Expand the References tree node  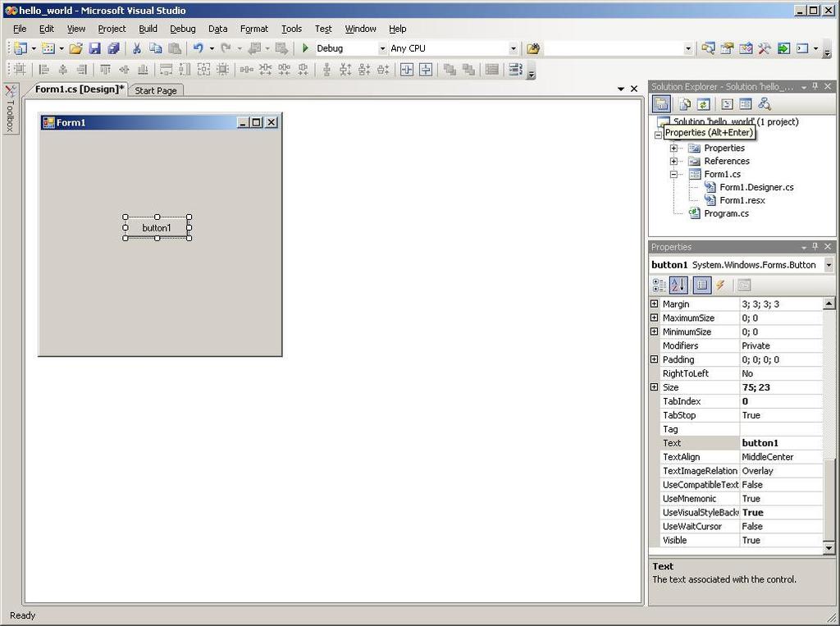point(674,161)
